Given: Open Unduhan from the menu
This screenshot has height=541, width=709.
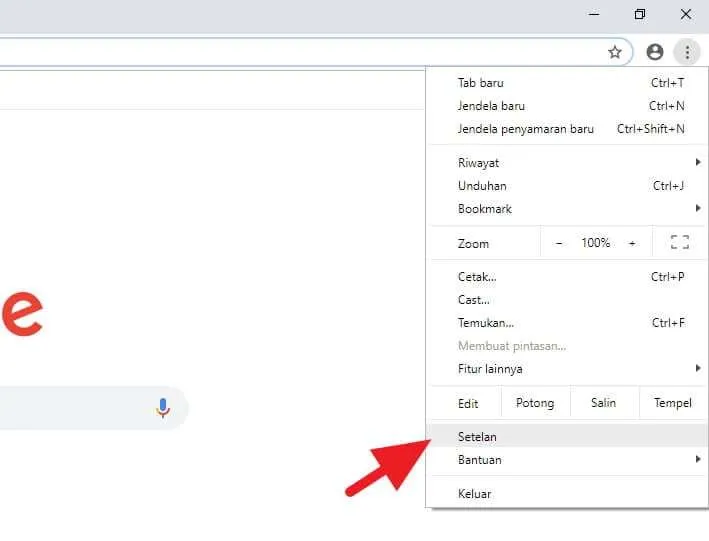Looking at the screenshot, I should 567,186.
